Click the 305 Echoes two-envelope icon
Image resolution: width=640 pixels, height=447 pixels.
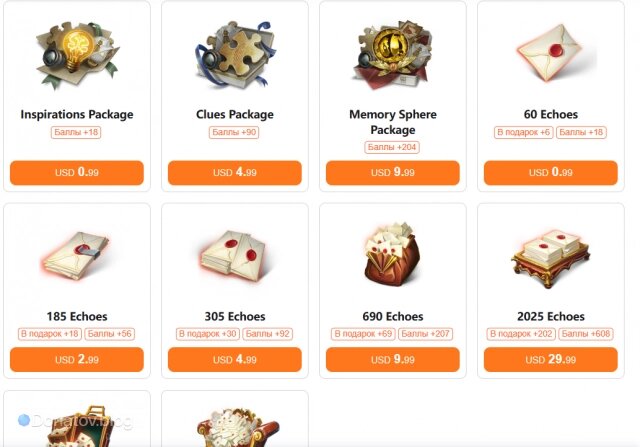click(x=233, y=256)
